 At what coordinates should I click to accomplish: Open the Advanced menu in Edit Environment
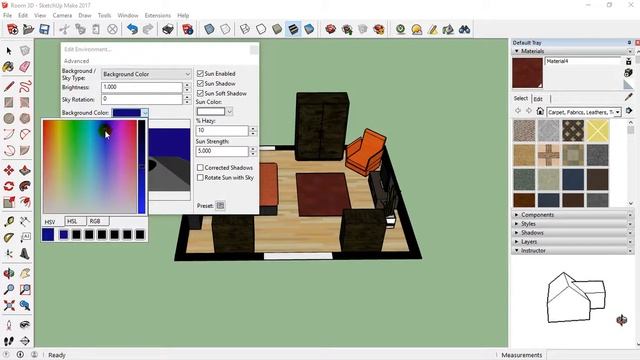coord(76,61)
